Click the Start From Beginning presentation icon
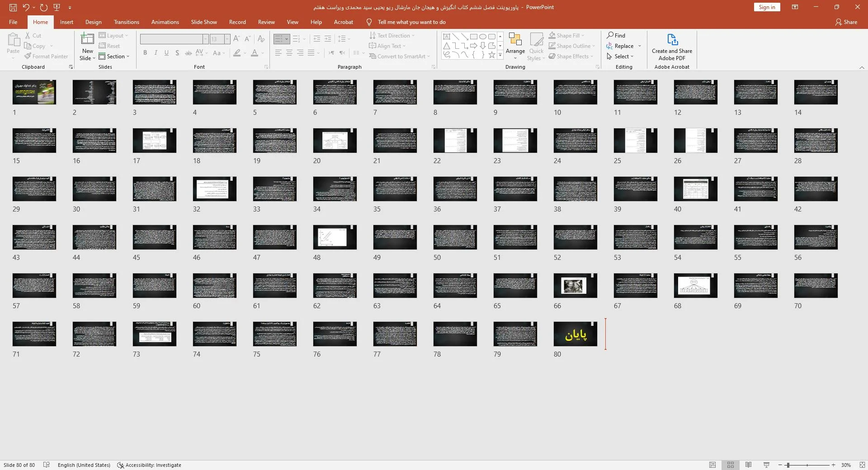Viewport: 868px width, 470px height. [x=57, y=7]
